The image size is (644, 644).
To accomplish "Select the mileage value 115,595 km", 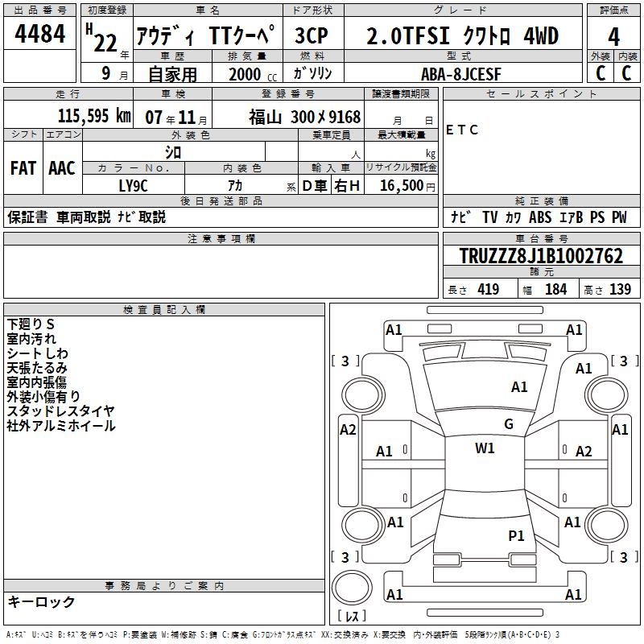I will pos(94,116).
